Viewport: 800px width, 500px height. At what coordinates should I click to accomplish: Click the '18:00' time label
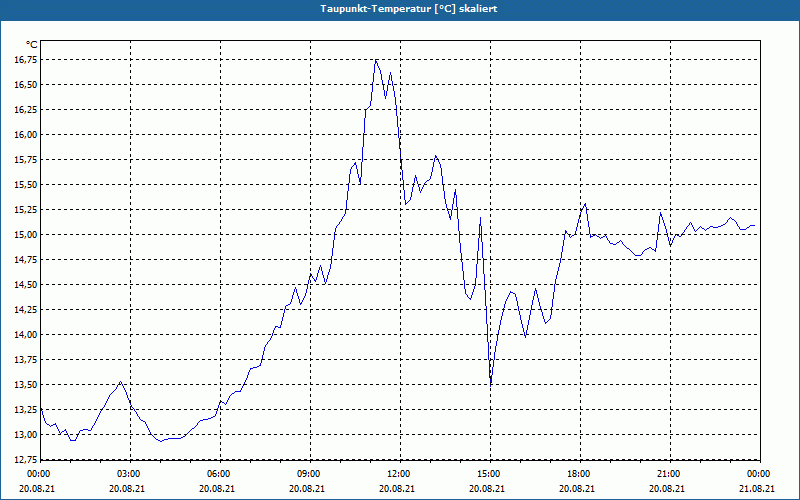click(x=578, y=474)
